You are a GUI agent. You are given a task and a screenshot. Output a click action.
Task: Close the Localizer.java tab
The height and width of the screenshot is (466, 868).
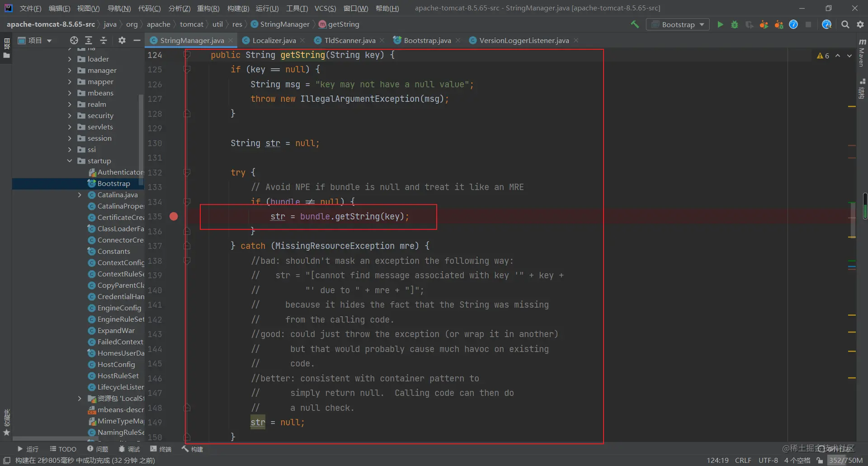tap(302, 40)
